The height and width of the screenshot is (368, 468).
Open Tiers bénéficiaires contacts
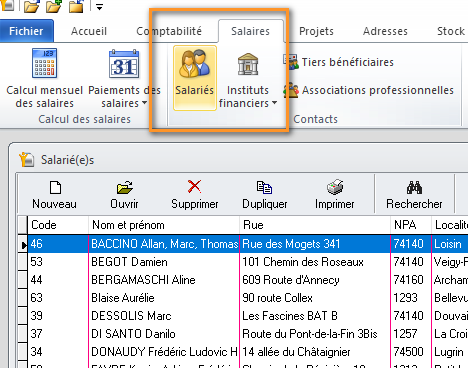[339, 62]
